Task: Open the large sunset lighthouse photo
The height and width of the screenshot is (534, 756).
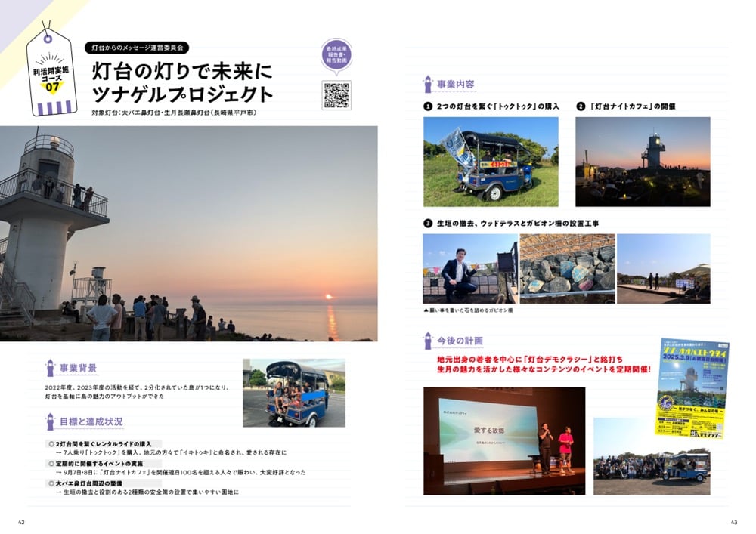Action: (189, 233)
